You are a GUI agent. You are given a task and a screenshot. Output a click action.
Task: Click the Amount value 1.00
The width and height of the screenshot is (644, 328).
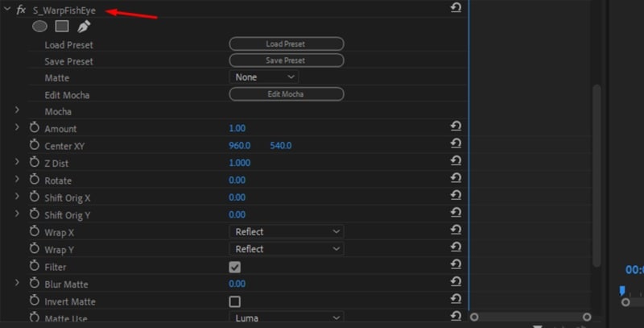(237, 128)
